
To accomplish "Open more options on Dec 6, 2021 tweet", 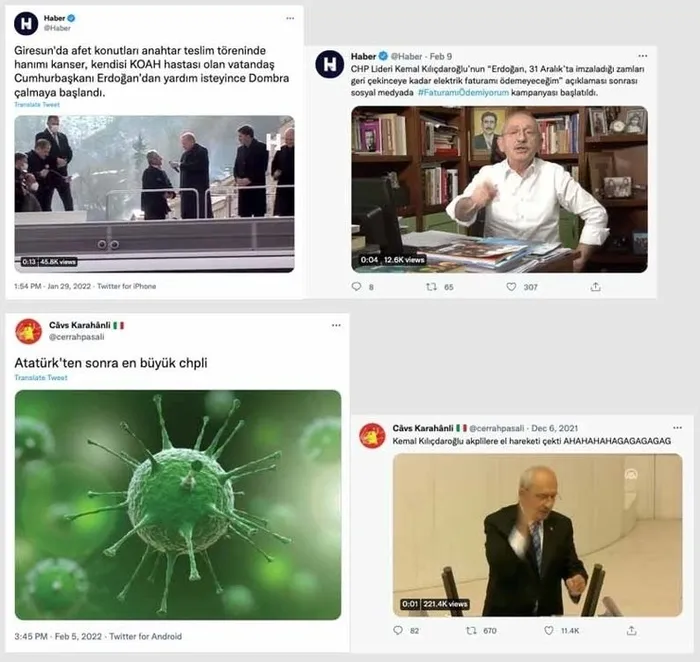I will pyautogui.click(x=677, y=428).
